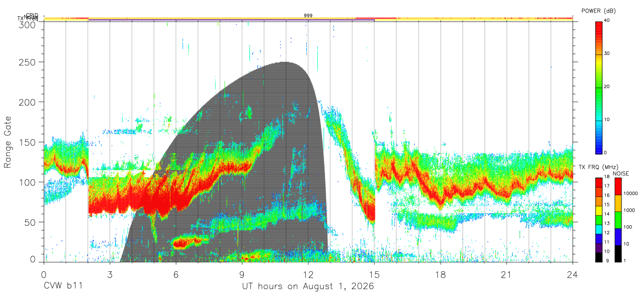Click the '150' range gate tick label

click(28, 142)
